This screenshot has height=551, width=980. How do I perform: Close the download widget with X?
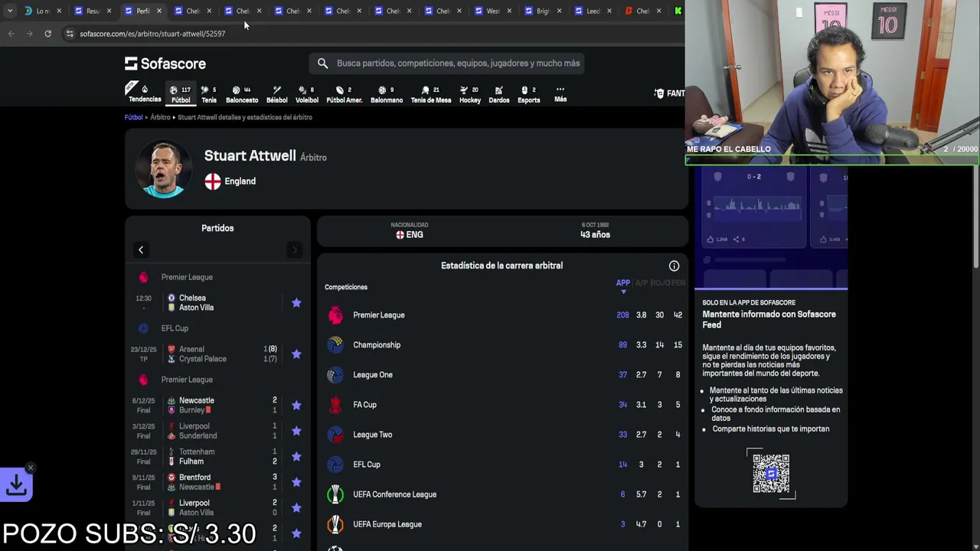(31, 468)
